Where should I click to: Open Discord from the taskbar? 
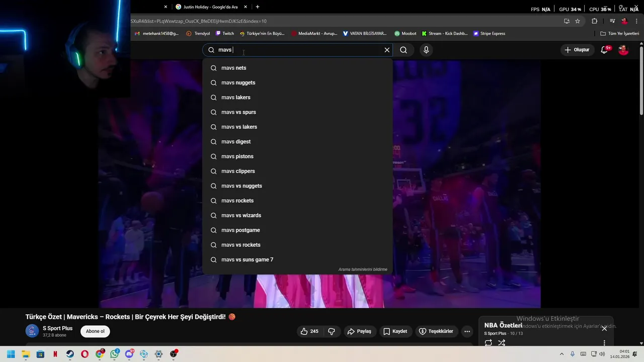[x=129, y=354]
